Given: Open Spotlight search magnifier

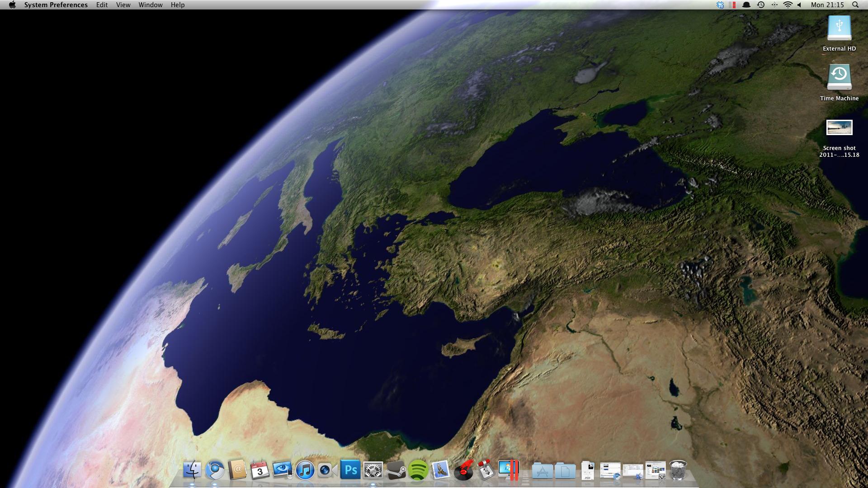Looking at the screenshot, I should 855,5.
